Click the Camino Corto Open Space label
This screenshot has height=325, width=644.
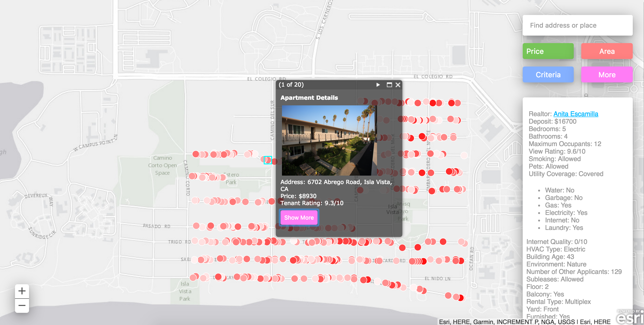click(x=162, y=165)
